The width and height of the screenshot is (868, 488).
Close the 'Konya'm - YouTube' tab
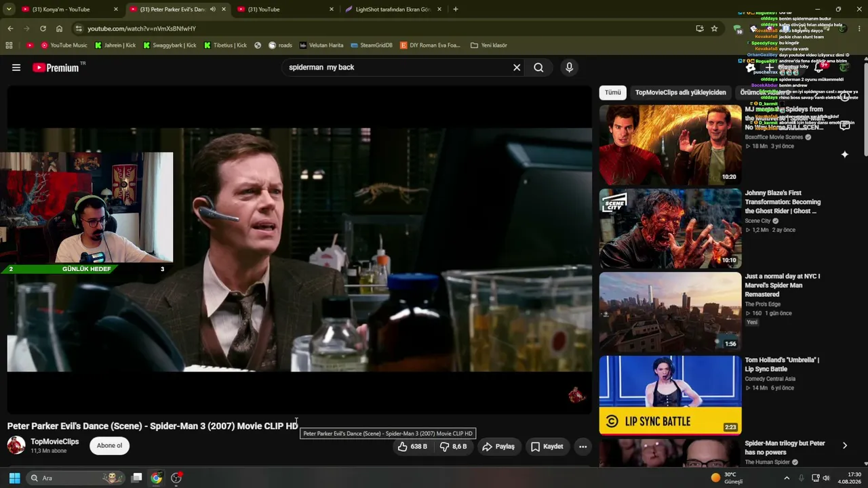[116, 9]
